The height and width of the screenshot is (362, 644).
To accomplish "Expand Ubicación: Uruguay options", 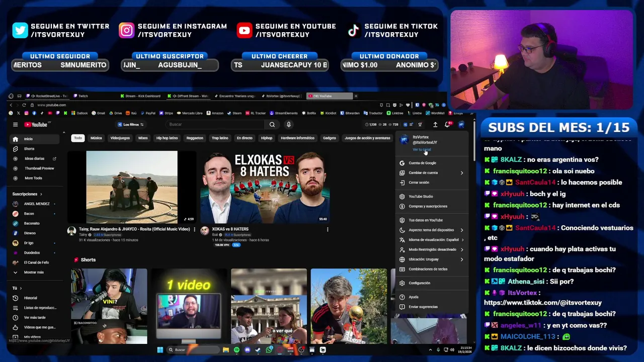I will (432, 259).
